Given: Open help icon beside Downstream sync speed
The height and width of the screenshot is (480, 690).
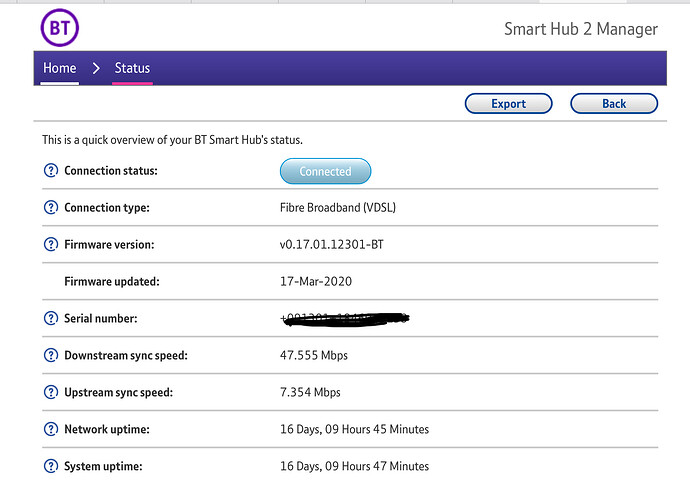Looking at the screenshot, I should point(51,355).
